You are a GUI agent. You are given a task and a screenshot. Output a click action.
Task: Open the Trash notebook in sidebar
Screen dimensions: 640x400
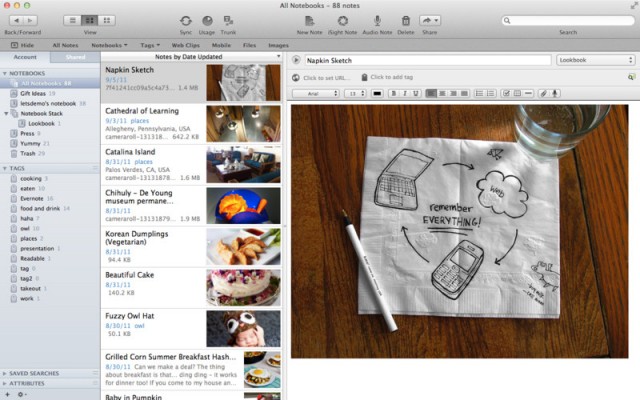(x=28, y=153)
